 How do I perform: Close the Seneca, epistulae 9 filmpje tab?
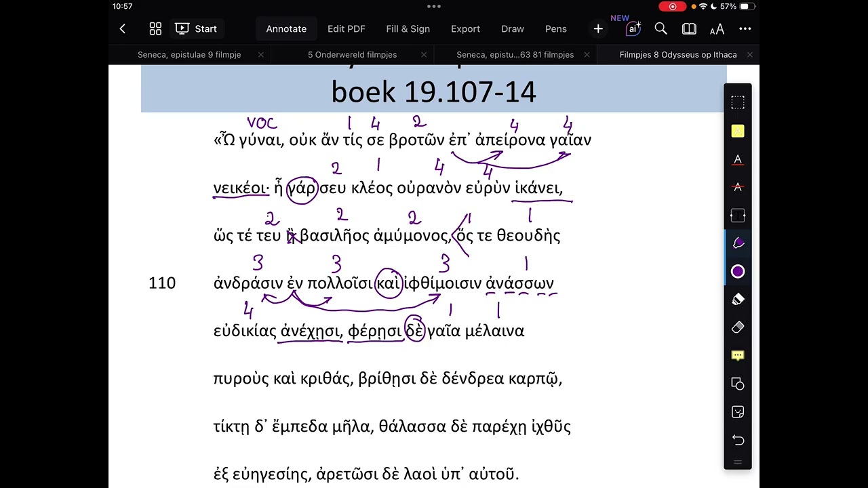[261, 55]
